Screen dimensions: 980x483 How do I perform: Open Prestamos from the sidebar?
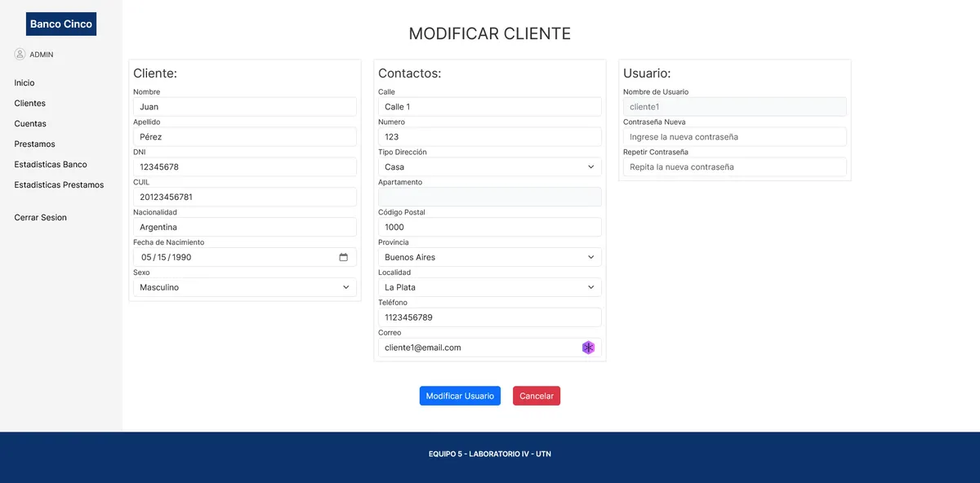tap(35, 144)
